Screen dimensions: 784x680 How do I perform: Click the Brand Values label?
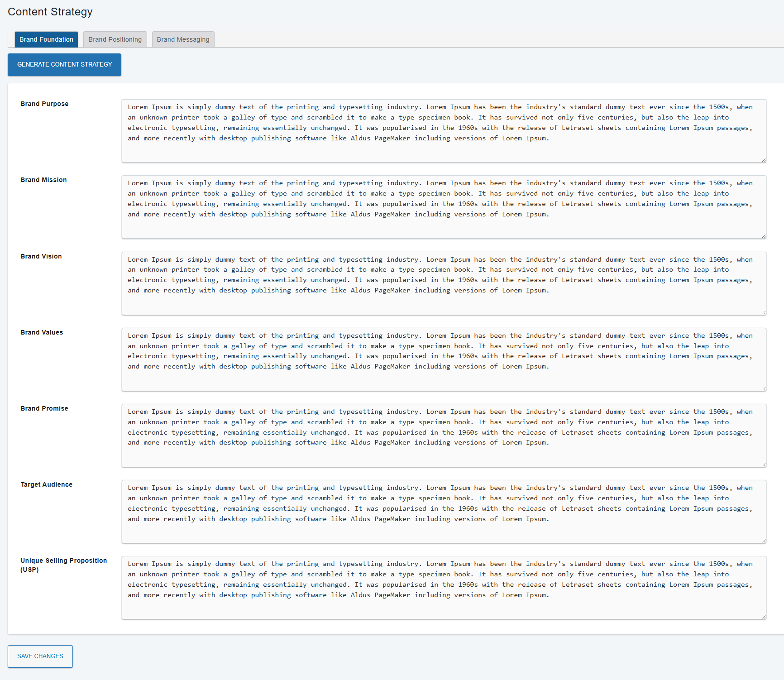42,332
